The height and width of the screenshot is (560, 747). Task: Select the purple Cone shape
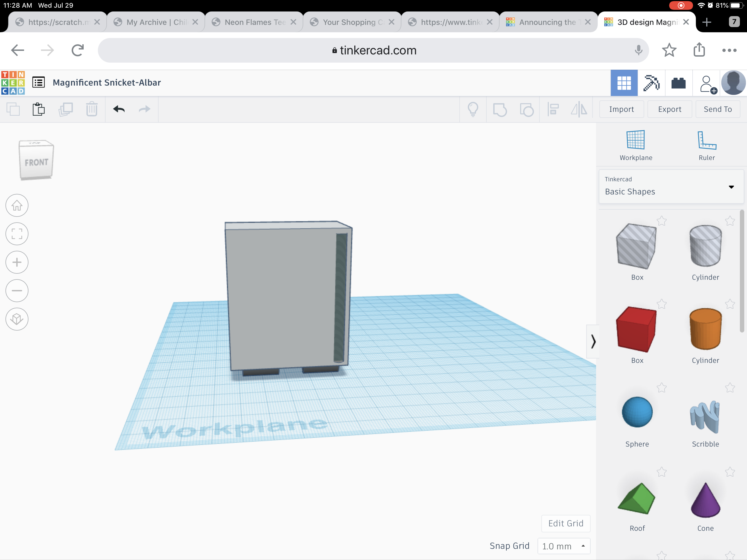pyautogui.click(x=705, y=500)
